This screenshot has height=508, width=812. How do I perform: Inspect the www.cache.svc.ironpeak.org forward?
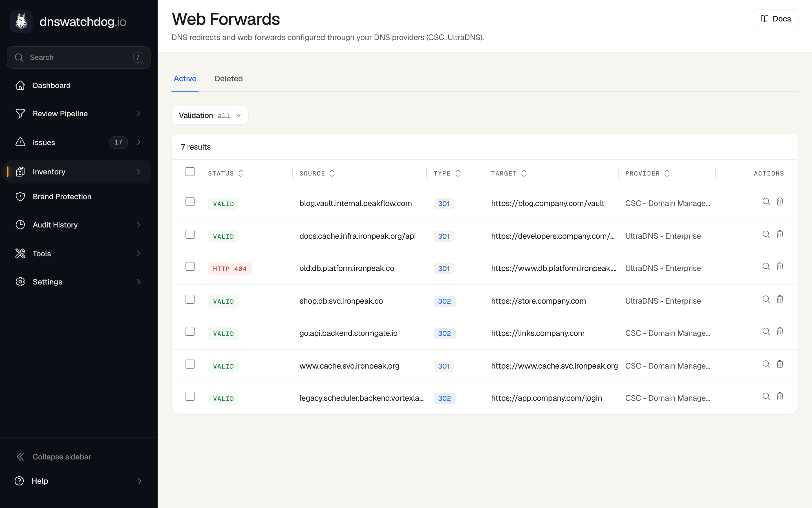point(766,364)
